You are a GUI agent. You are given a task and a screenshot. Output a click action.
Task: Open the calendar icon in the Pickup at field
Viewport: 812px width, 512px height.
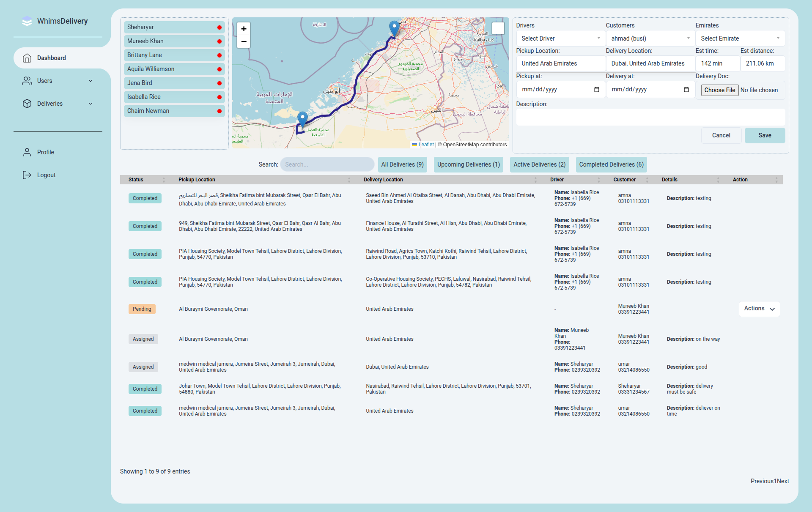pos(597,90)
